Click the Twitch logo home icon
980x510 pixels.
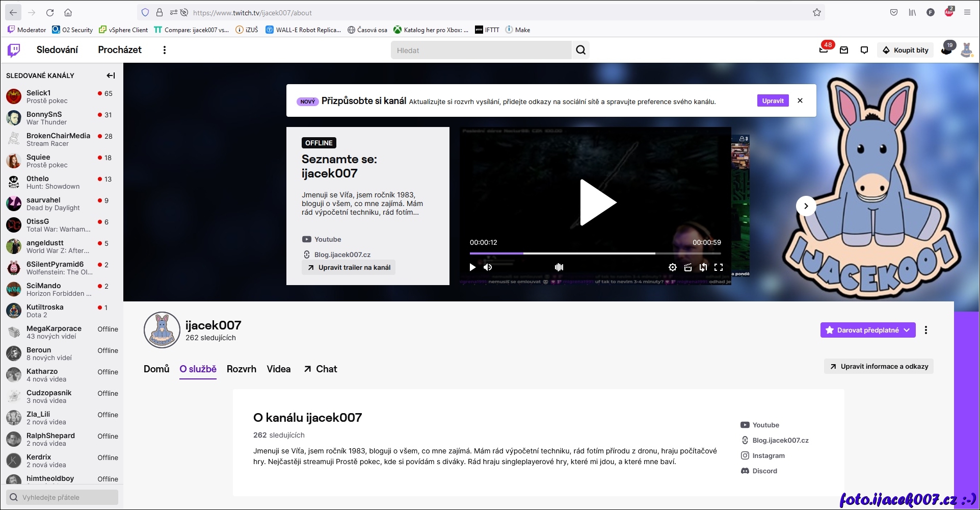click(x=14, y=50)
